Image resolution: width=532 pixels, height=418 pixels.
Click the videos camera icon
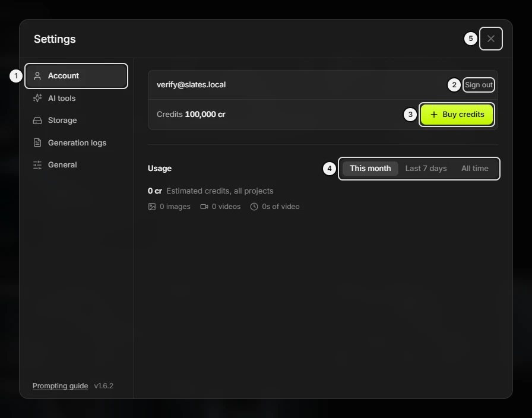point(204,207)
